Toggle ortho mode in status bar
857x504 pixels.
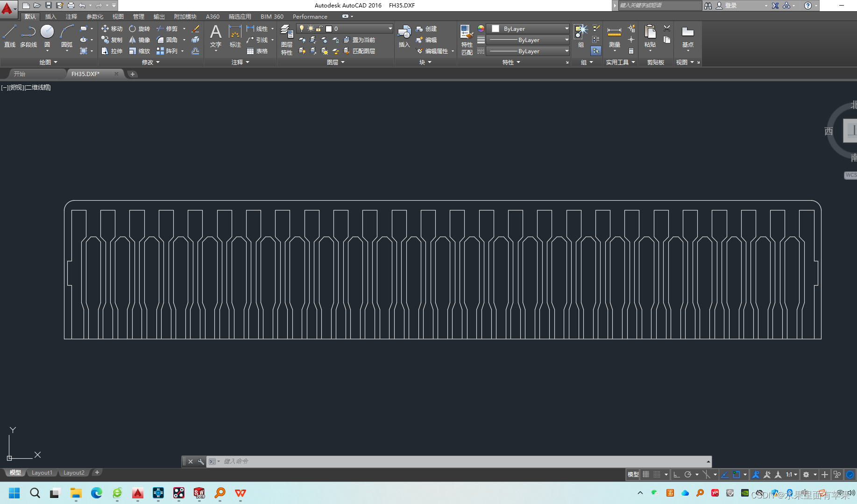tap(676, 475)
